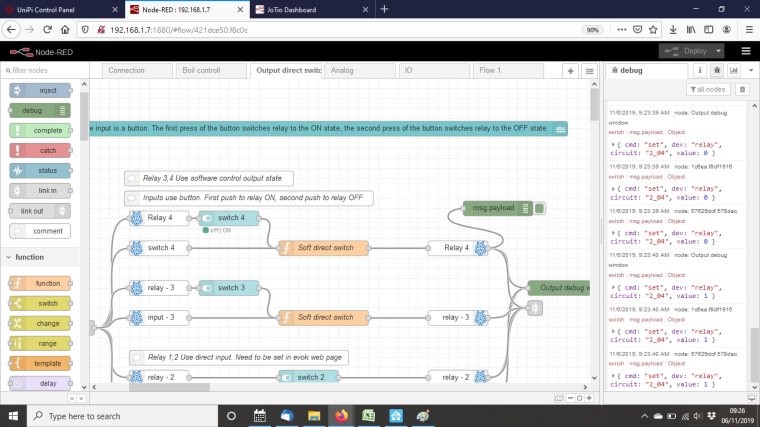
Task: Toggle the msg.payload debug node button
Action: pos(539,208)
